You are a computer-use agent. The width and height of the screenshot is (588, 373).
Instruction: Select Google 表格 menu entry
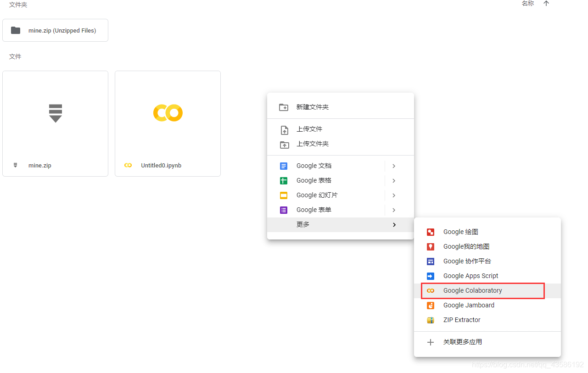341,181
